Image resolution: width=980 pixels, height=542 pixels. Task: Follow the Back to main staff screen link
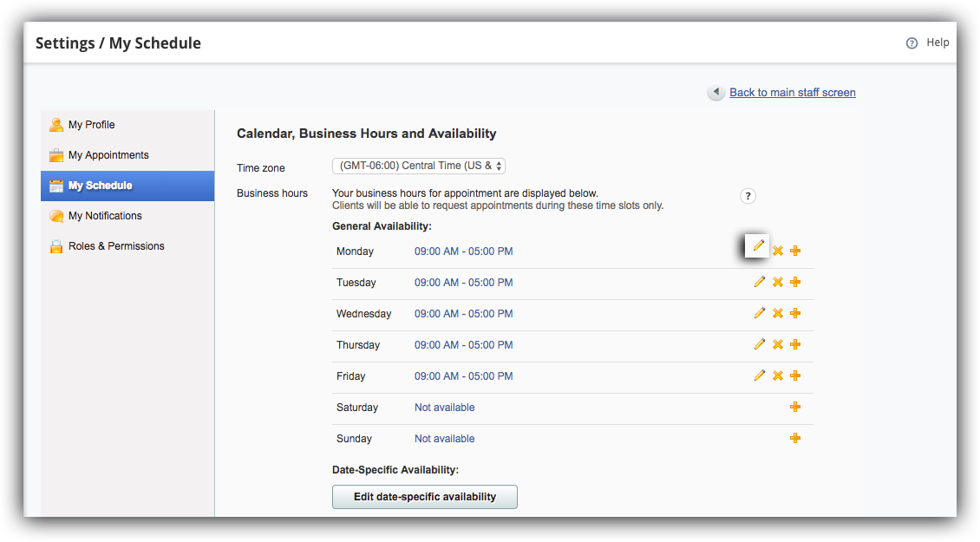point(793,93)
